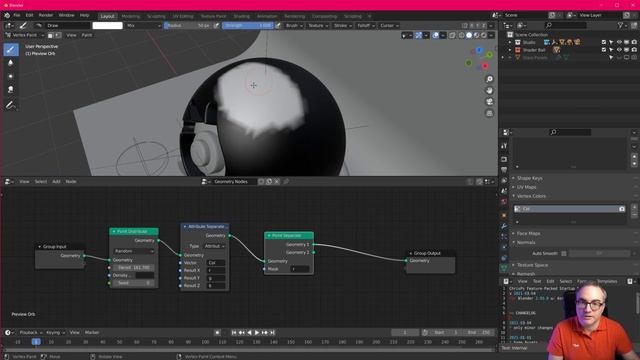Select the Col vertex color layer

click(569, 209)
